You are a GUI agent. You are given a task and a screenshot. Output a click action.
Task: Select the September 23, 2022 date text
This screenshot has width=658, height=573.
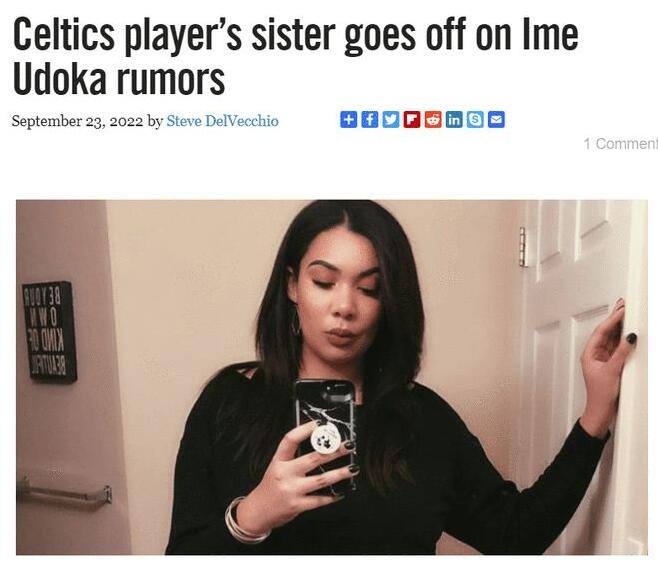tap(77, 121)
